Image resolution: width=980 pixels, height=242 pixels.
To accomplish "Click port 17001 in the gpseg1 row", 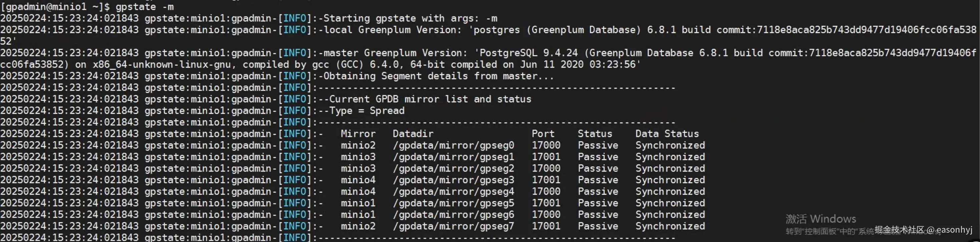I will tap(546, 157).
